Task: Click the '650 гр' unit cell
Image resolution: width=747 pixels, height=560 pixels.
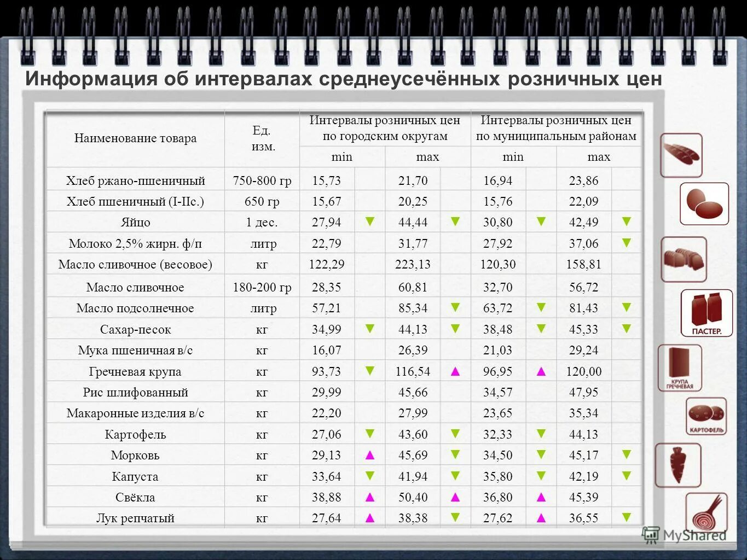Action: click(x=262, y=201)
